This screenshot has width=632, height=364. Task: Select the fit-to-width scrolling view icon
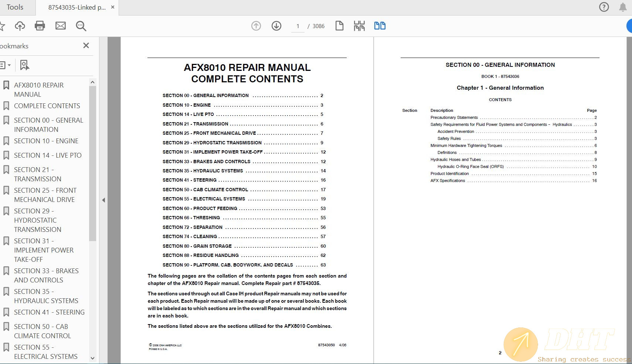click(x=359, y=26)
